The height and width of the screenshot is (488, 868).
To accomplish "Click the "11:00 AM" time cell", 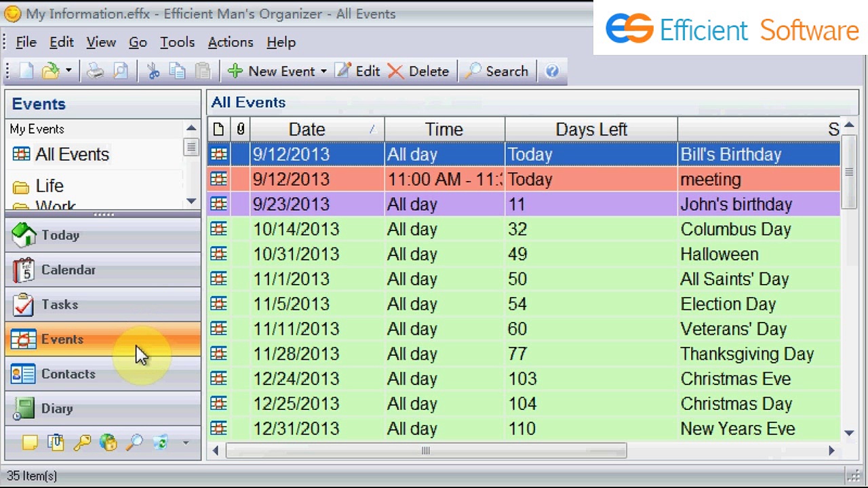I will (444, 180).
